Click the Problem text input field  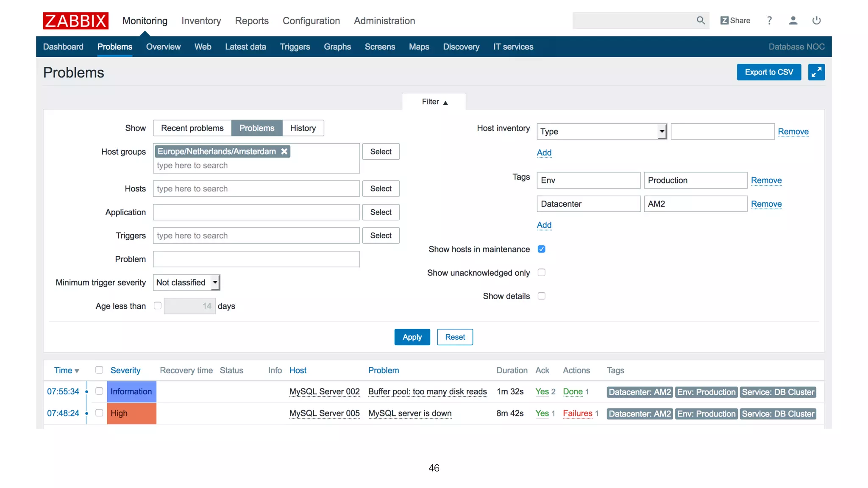point(256,259)
